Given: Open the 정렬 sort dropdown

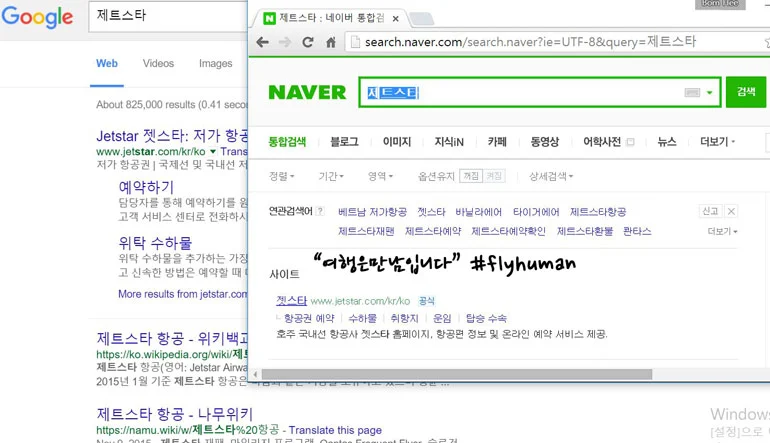Looking at the screenshot, I should point(281,176).
